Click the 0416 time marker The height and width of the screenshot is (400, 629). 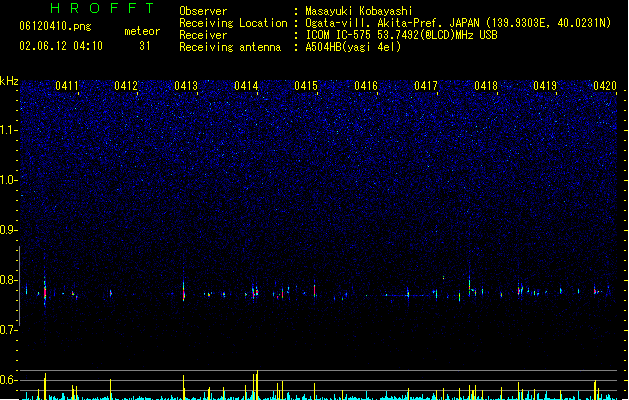[x=366, y=86]
